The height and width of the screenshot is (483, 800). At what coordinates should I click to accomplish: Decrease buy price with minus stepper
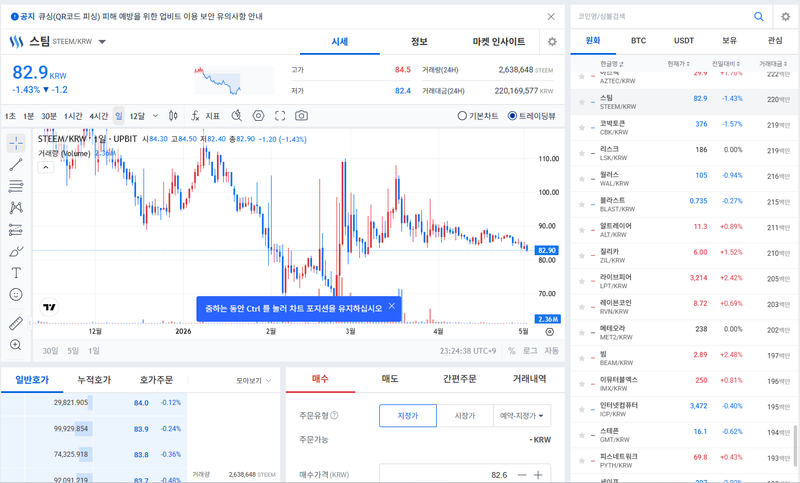point(521,475)
